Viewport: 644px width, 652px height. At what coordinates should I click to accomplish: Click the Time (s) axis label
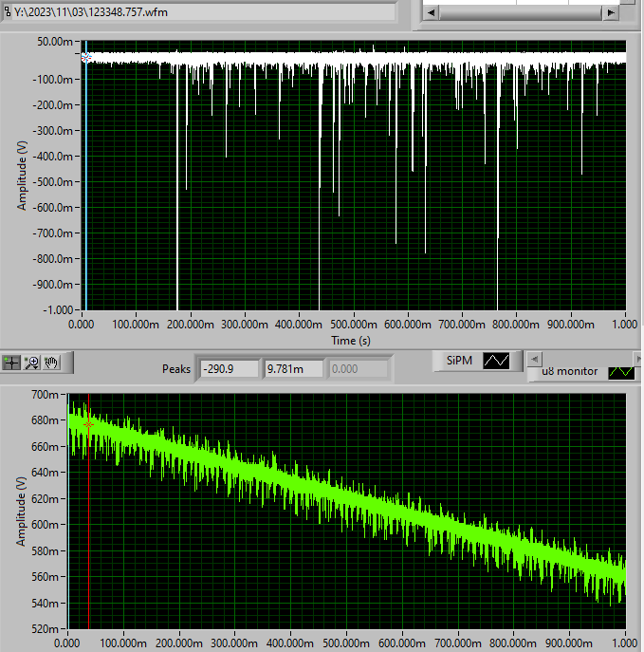click(x=351, y=341)
